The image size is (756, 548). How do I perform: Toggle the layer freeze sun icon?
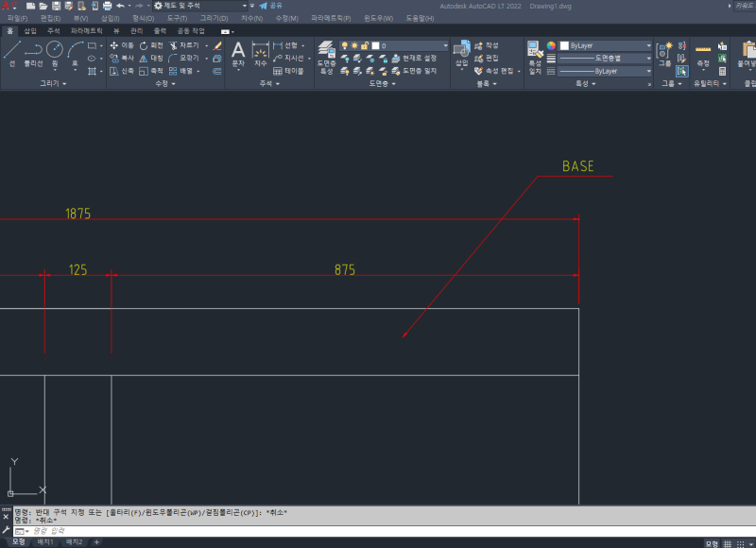353,45
